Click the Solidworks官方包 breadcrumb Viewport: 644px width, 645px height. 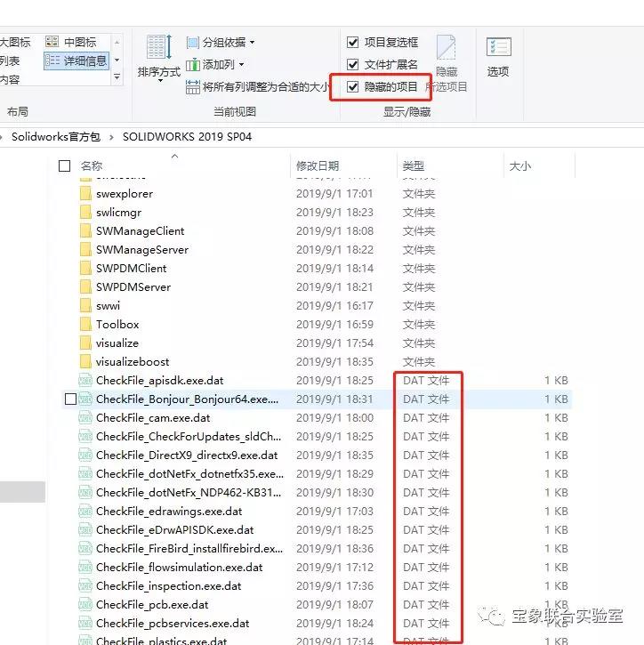(56, 137)
